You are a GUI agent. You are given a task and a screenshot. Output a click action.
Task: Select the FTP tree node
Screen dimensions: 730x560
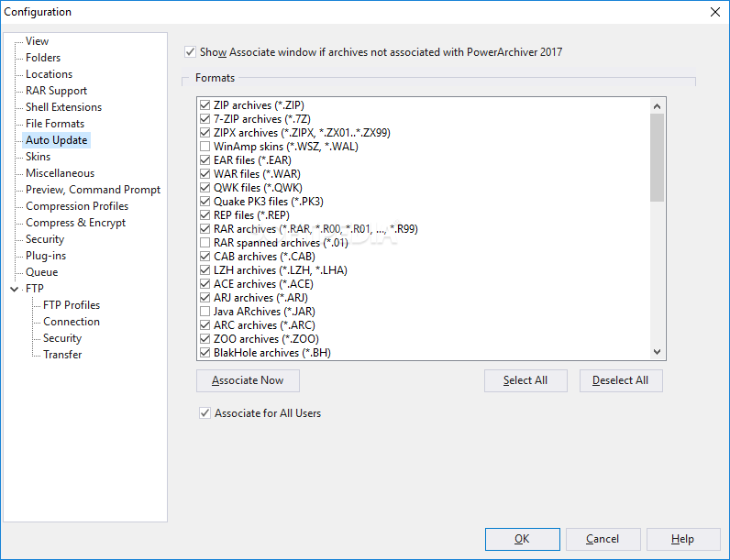[x=35, y=289]
